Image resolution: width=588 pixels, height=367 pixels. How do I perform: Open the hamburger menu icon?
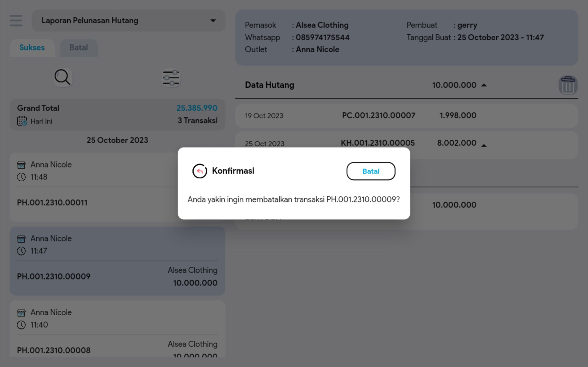click(16, 20)
